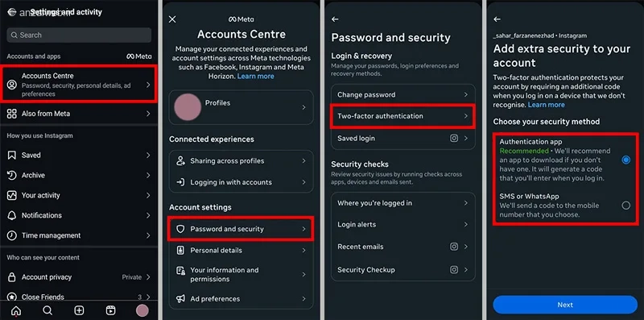
Task: Go back from Password and security screen
Action: (335, 19)
